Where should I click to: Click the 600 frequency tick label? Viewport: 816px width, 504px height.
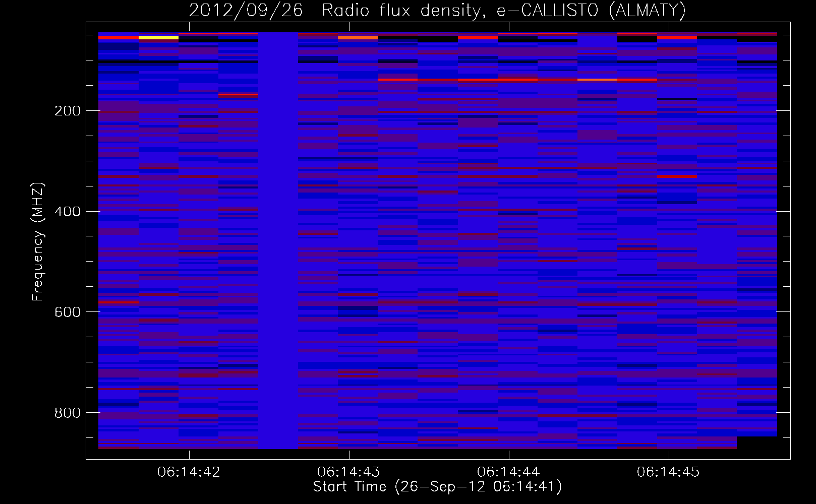[67, 312]
